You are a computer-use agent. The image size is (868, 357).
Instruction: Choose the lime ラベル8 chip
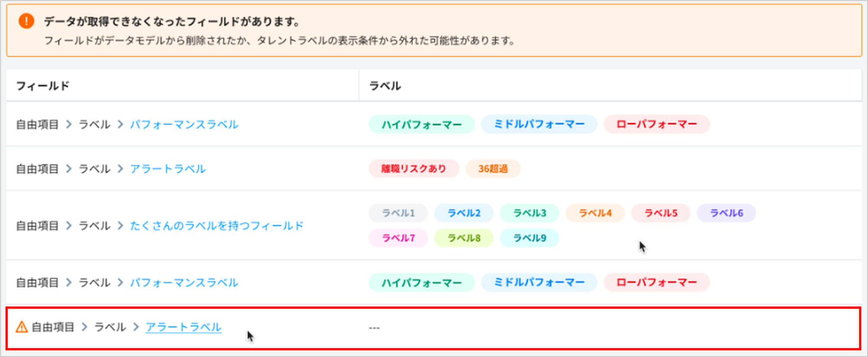[463, 238]
